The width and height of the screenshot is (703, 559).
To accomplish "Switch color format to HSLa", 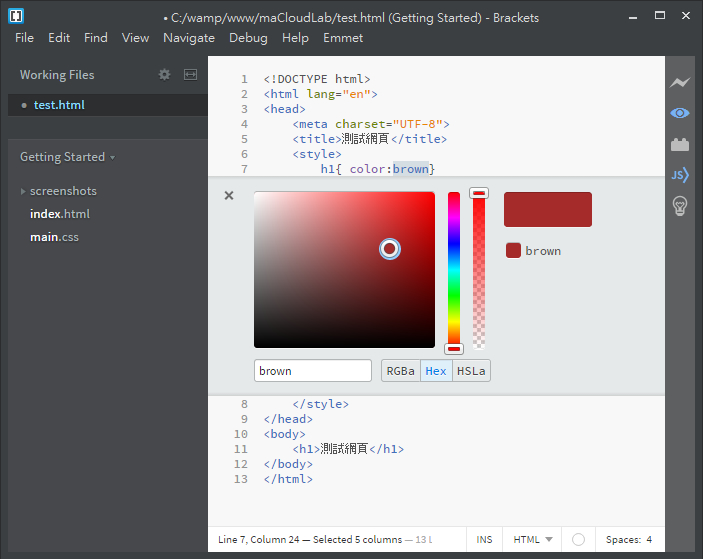I will [471, 371].
